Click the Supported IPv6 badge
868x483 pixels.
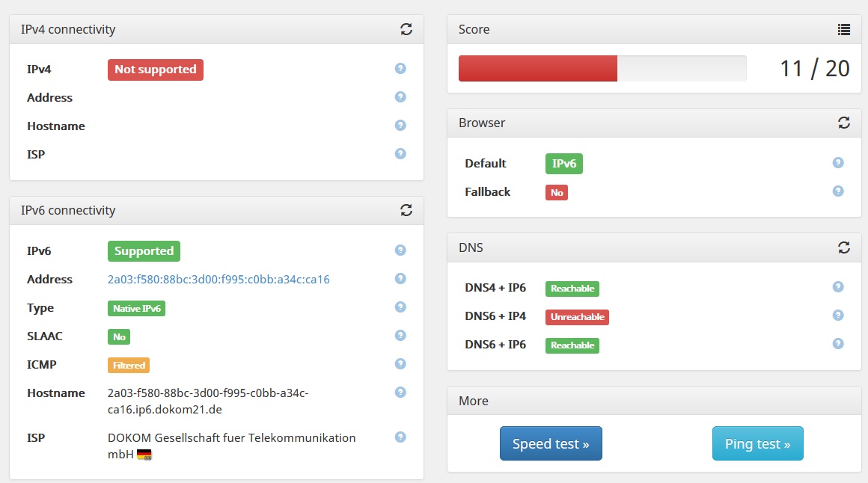pyautogui.click(x=144, y=251)
